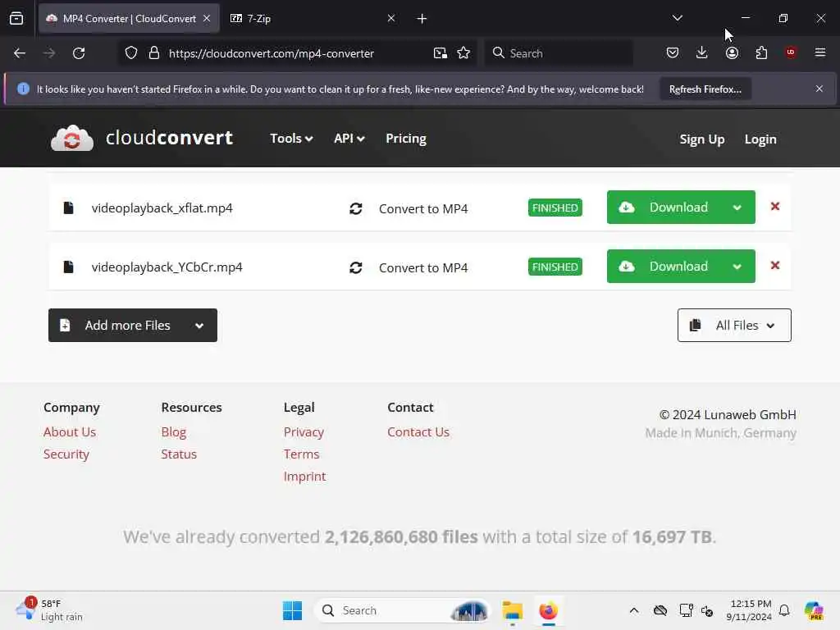The image size is (840, 630).
Task: Click the Refresh Firefox button
Action: tap(705, 89)
